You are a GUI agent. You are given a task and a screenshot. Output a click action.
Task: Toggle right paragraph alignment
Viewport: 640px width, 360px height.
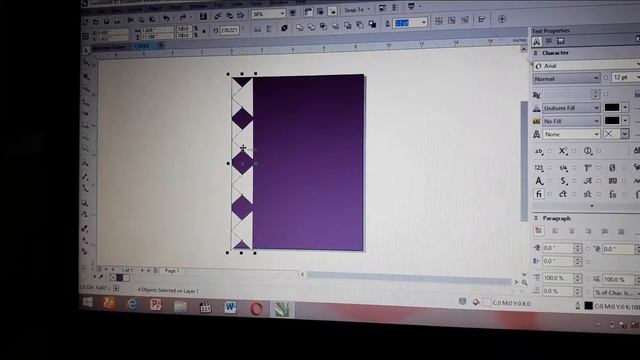588,231
